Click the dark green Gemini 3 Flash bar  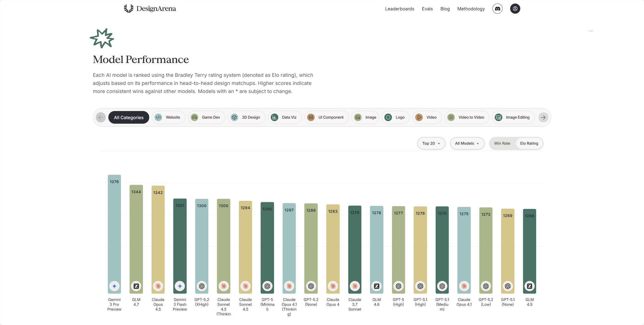(180, 246)
